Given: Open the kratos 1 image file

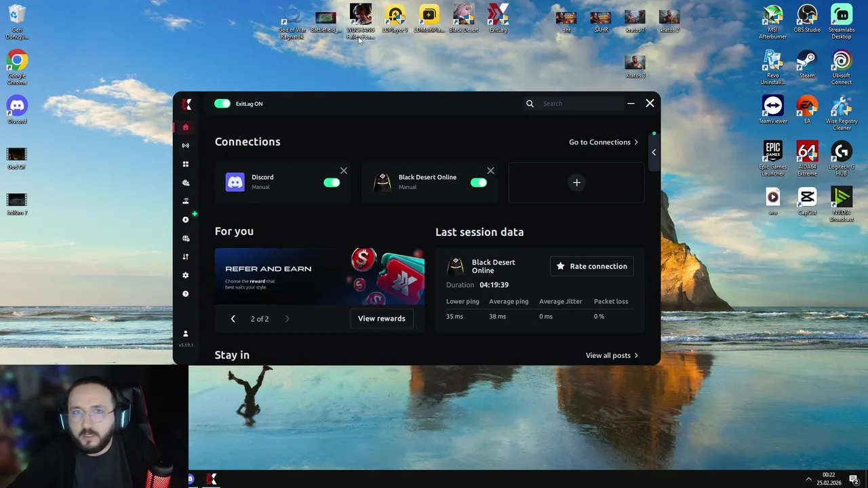Looking at the screenshot, I should coord(635,19).
